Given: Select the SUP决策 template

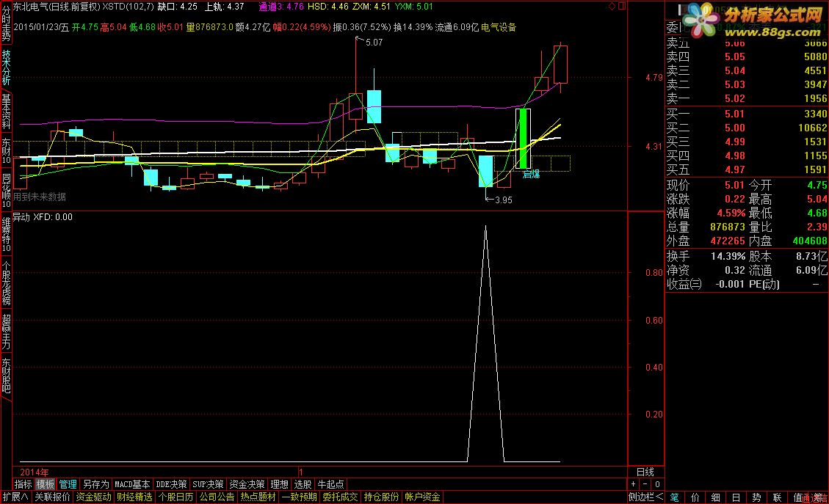Looking at the screenshot, I should tap(208, 484).
